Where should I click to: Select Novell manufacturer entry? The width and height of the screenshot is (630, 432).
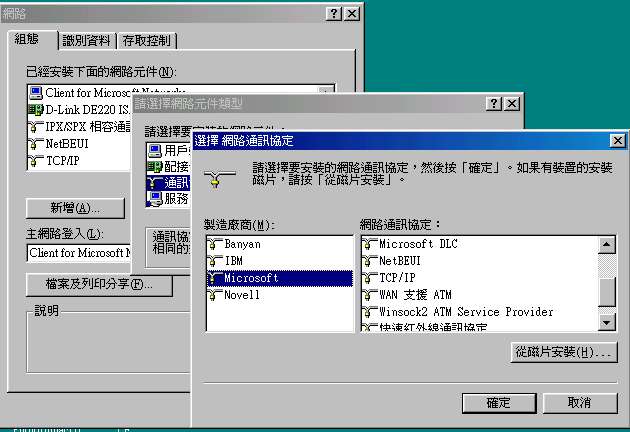point(241,295)
